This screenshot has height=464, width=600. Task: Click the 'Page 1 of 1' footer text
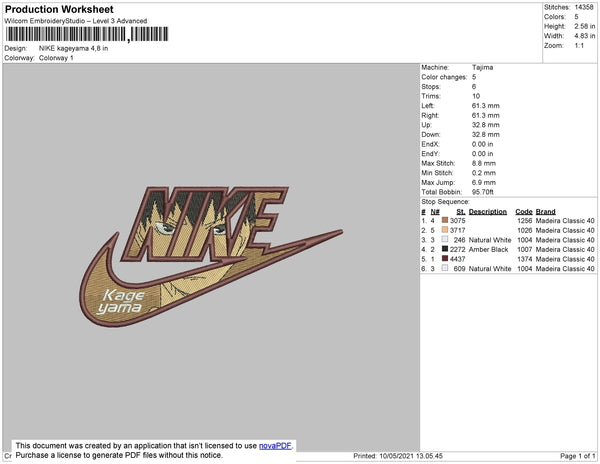577,456
